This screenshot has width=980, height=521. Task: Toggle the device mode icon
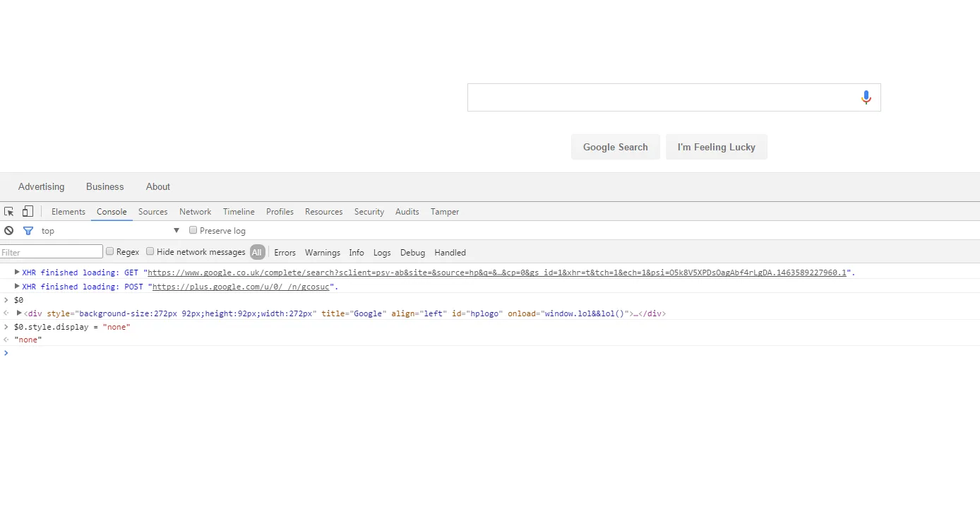pos(28,212)
